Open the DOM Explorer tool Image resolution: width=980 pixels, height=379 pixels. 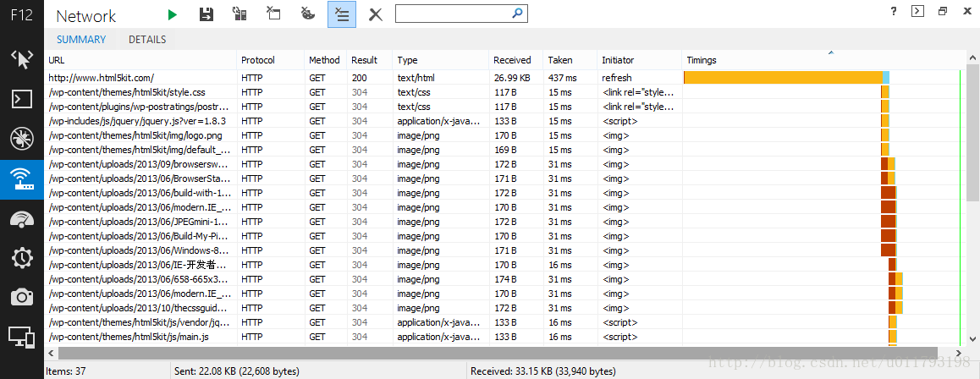[22, 60]
